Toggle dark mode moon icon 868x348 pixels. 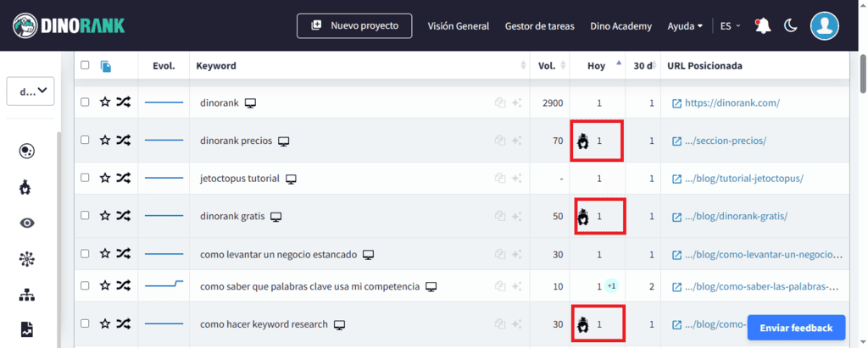tap(791, 25)
